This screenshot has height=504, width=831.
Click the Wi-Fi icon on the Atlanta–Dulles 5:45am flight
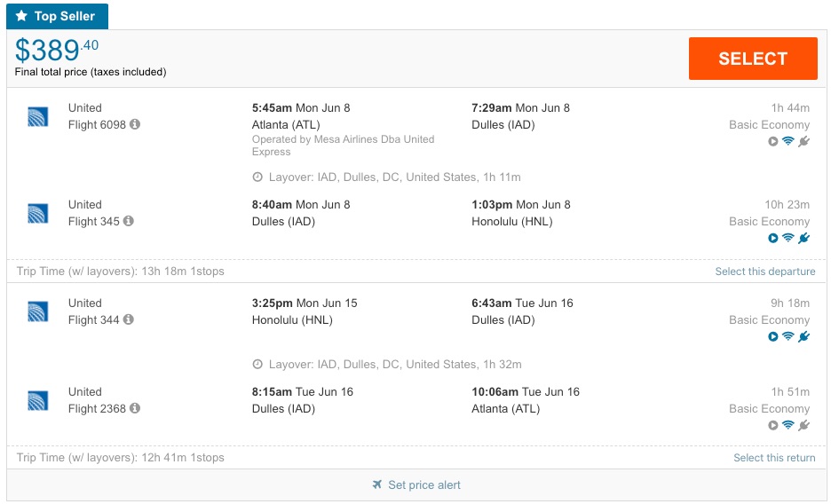[x=787, y=142]
